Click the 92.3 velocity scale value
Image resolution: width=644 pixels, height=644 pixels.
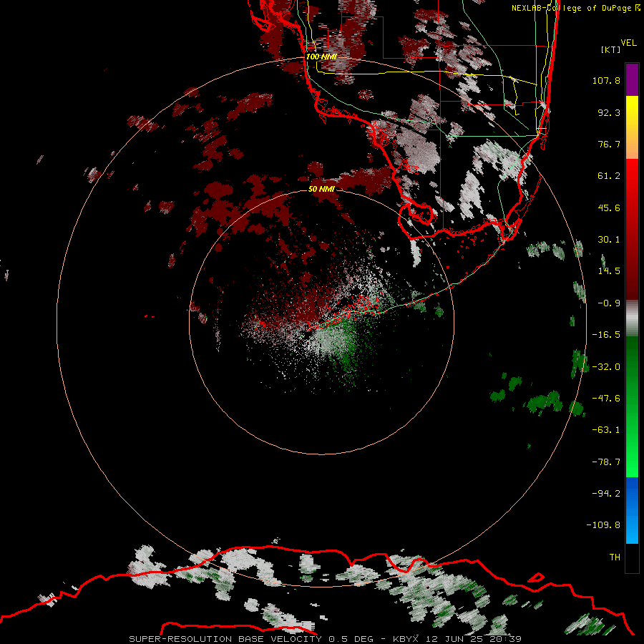click(x=609, y=112)
